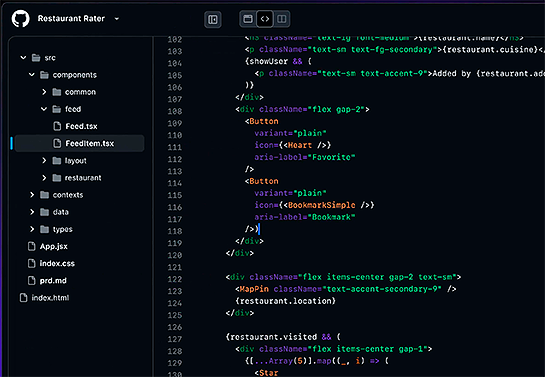Click the Array(5) code text
Screen dimensions: 545x377
(x=288, y=361)
